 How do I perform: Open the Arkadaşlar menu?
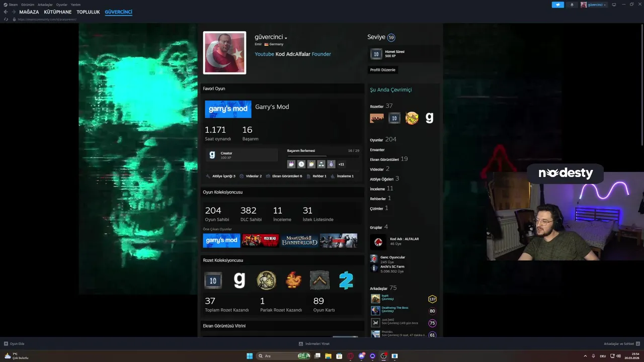click(45, 5)
